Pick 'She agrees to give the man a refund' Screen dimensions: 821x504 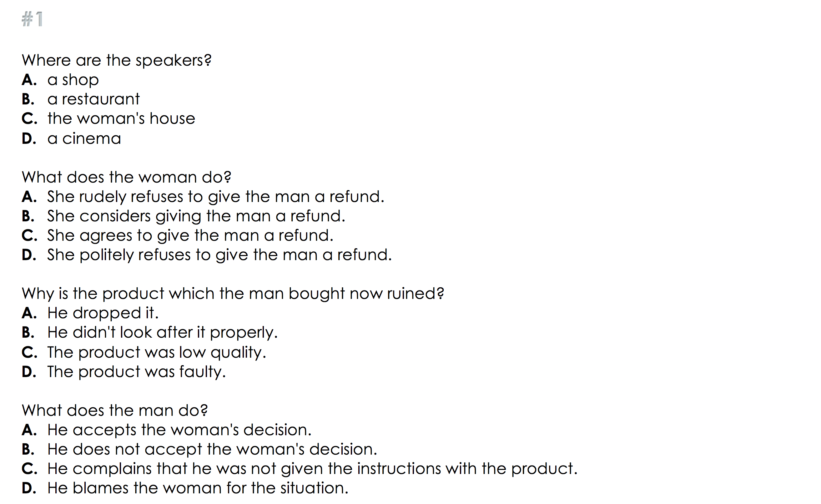point(190,236)
